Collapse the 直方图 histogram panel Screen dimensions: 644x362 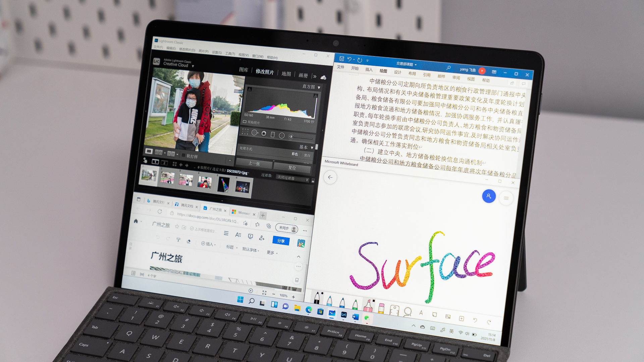tap(319, 87)
